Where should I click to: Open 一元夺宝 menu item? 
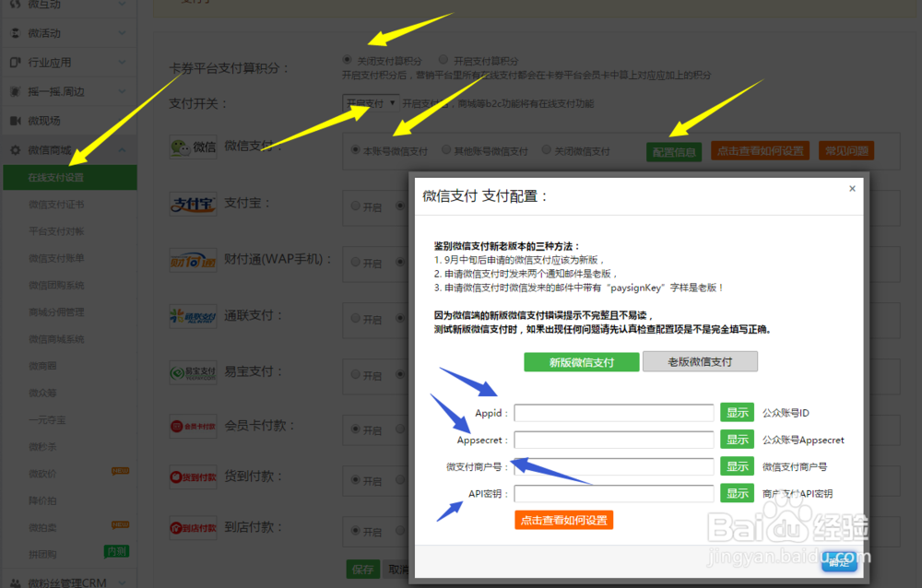click(47, 420)
